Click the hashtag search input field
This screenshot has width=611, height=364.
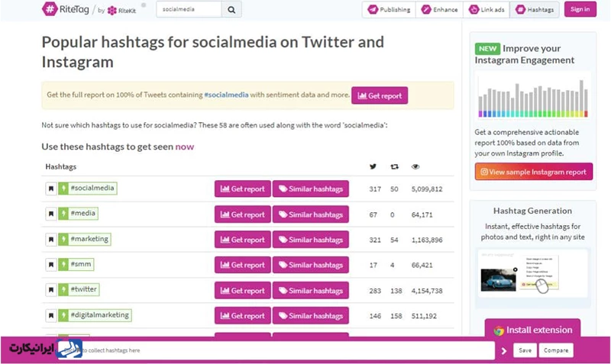point(189,9)
